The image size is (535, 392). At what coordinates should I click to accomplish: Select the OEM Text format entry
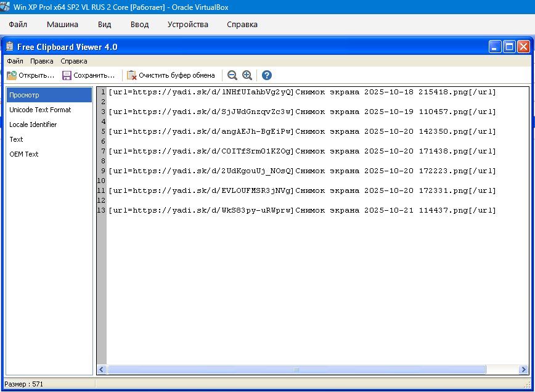[x=23, y=154]
